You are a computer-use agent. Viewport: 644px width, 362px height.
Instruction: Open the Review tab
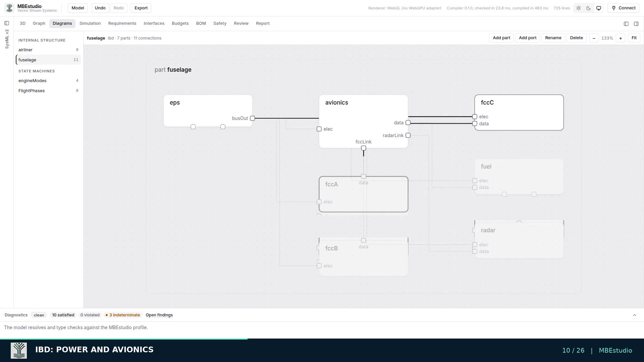click(x=241, y=23)
